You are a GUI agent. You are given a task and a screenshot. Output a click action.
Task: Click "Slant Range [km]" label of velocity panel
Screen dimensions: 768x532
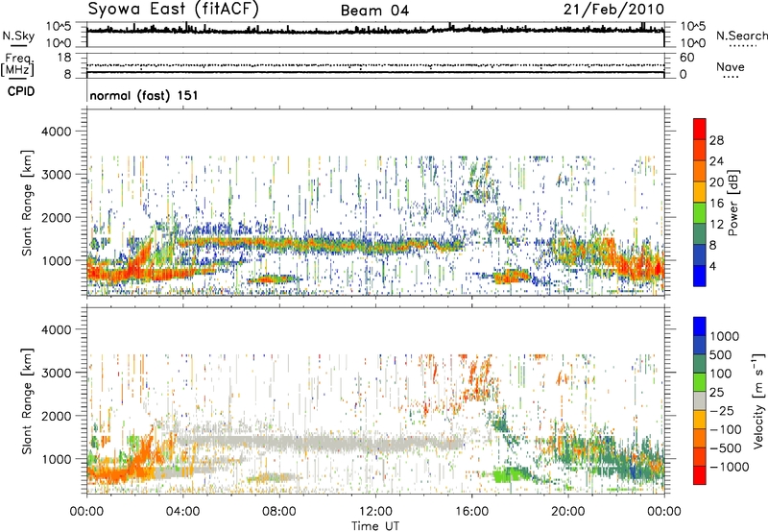[27, 401]
